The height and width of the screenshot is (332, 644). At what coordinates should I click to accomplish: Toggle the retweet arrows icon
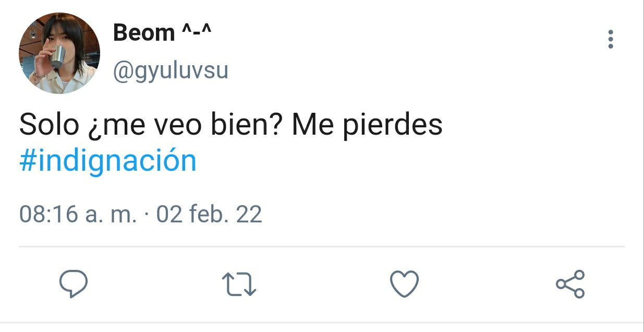239,285
